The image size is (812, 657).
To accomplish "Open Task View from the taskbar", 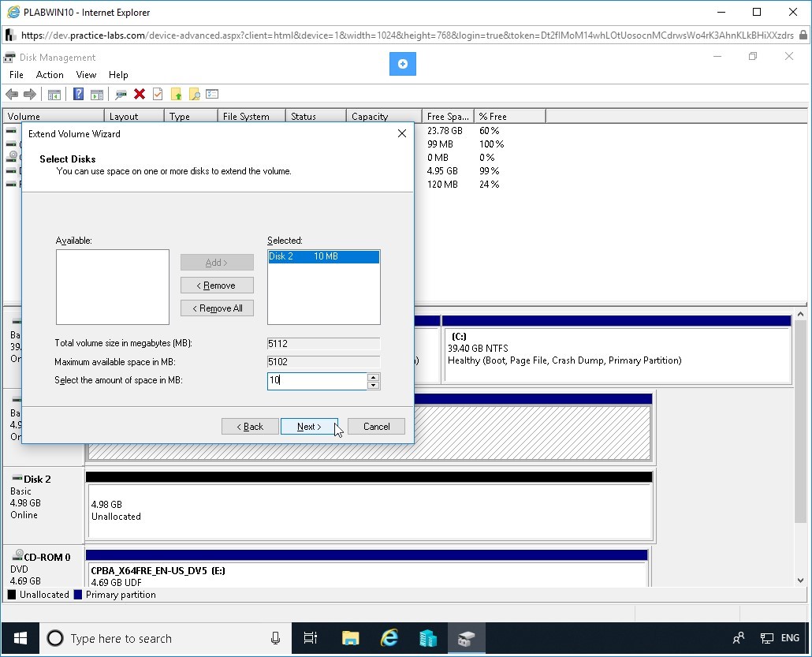I will coord(310,638).
